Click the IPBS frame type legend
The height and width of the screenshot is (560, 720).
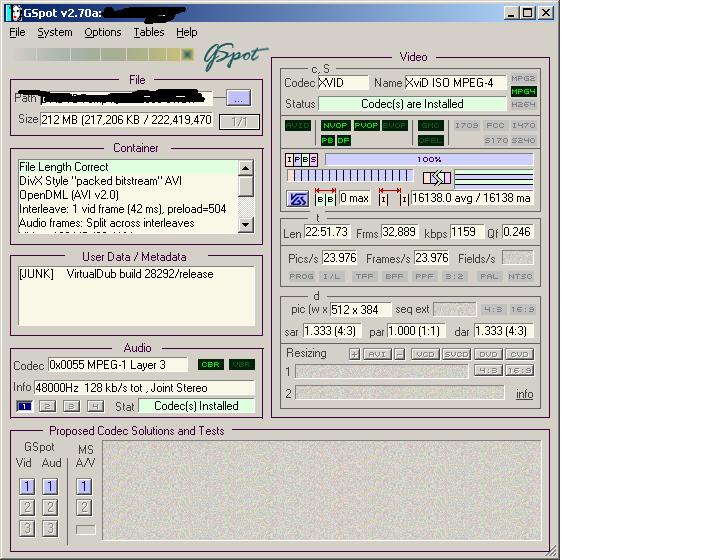click(301, 159)
